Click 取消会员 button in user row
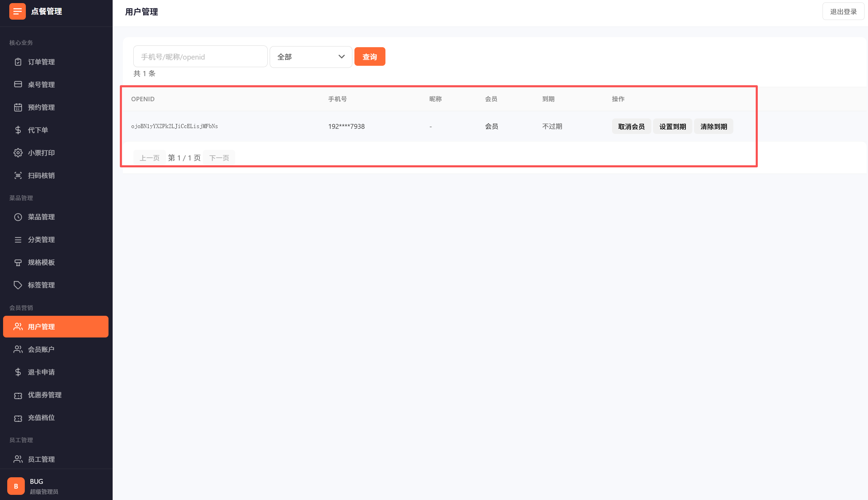 (631, 126)
